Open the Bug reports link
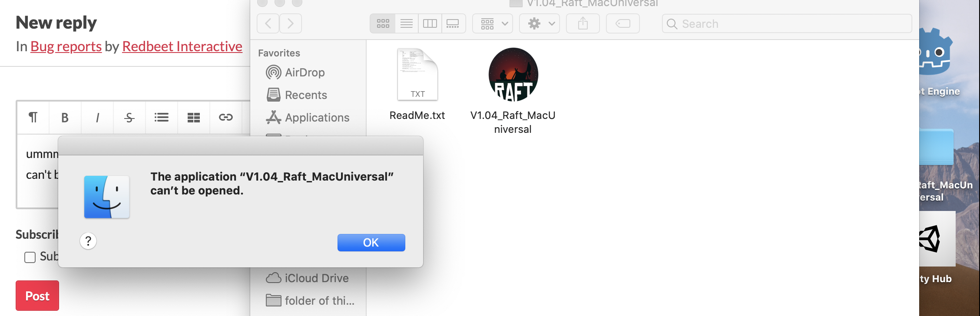This screenshot has height=316, width=980. (66, 46)
